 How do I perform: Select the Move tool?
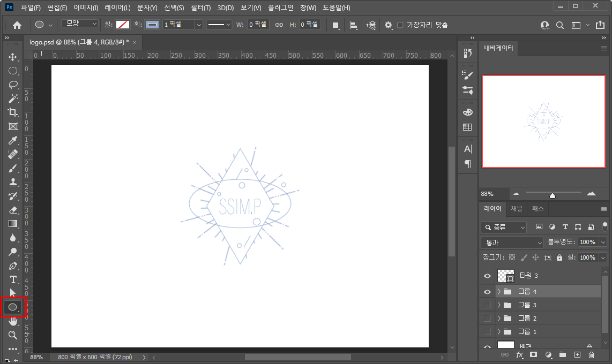[x=13, y=57]
